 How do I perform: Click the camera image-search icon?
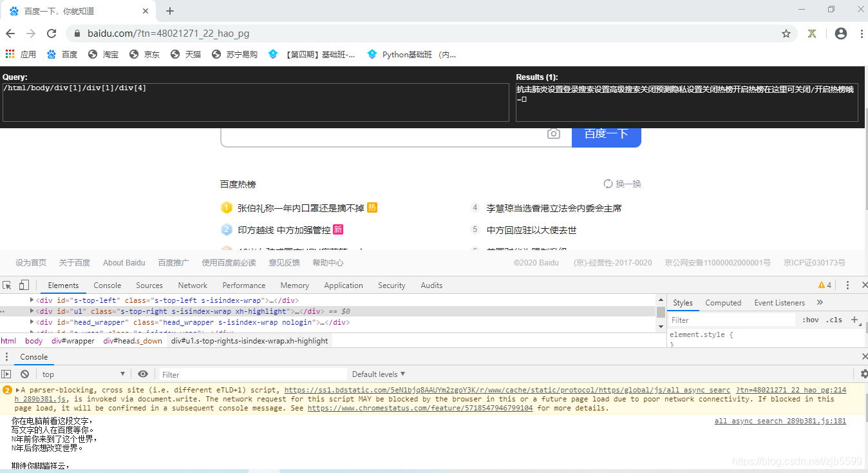pyautogui.click(x=553, y=133)
